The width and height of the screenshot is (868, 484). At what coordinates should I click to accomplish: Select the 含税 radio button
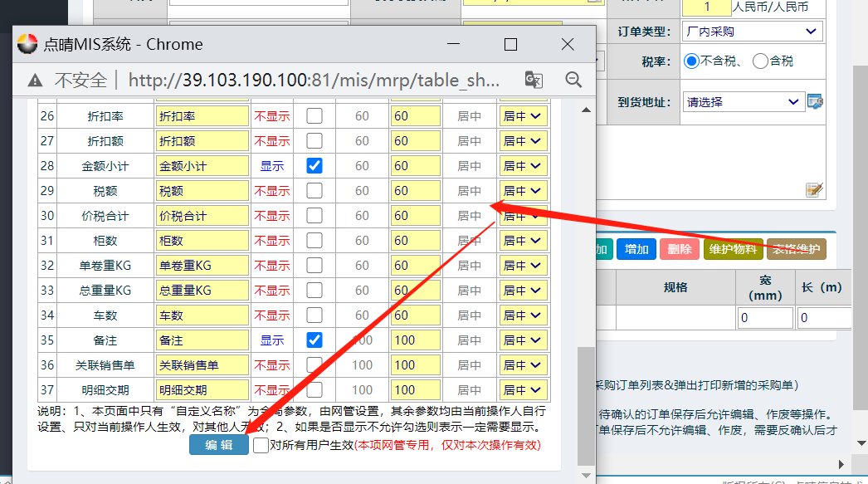[759, 61]
